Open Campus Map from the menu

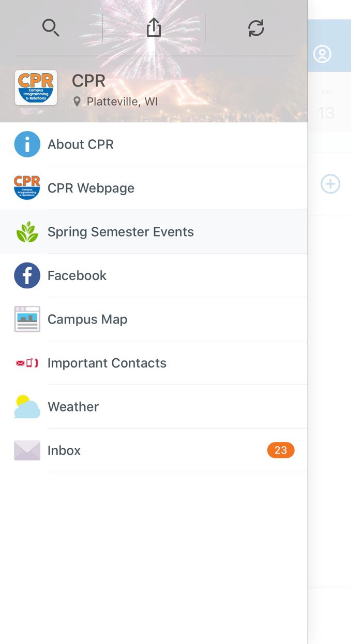click(87, 319)
